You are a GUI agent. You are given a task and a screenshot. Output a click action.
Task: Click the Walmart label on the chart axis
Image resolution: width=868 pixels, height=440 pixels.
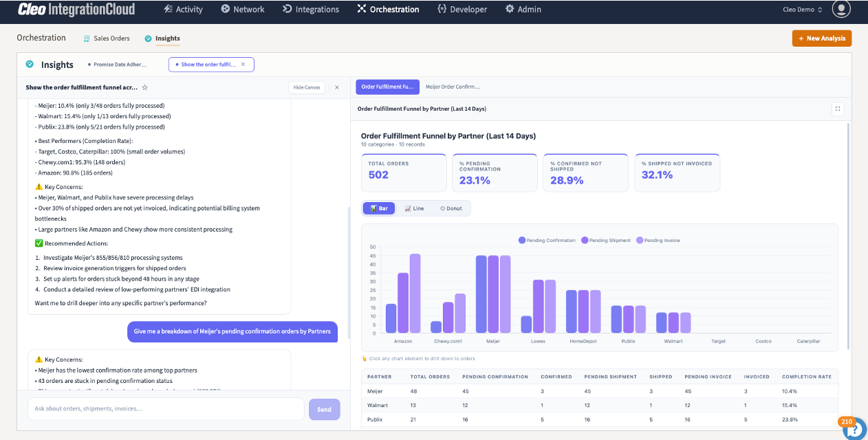click(x=673, y=341)
